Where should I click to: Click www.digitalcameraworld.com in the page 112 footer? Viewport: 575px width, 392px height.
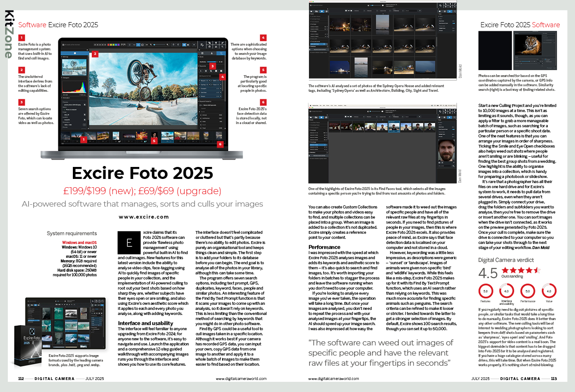point(240,379)
